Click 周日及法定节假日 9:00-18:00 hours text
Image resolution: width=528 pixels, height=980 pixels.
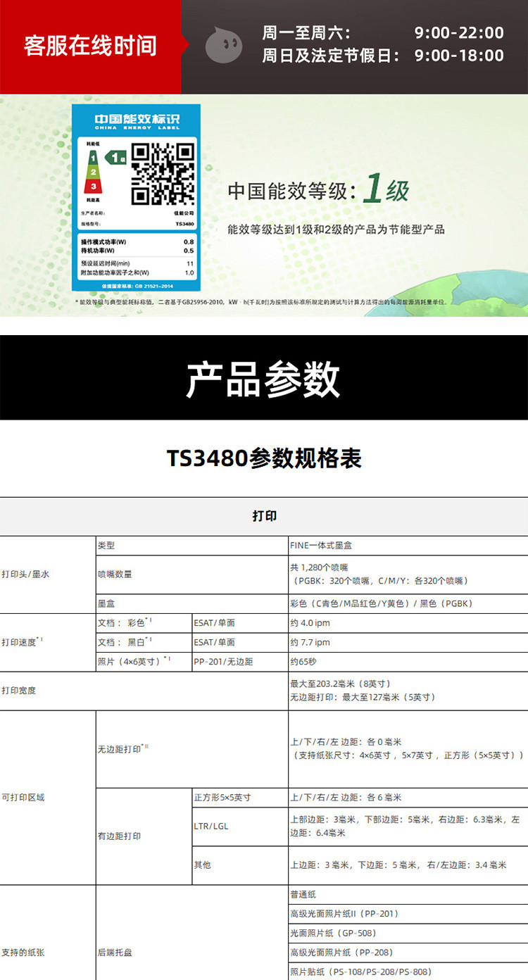point(383,55)
